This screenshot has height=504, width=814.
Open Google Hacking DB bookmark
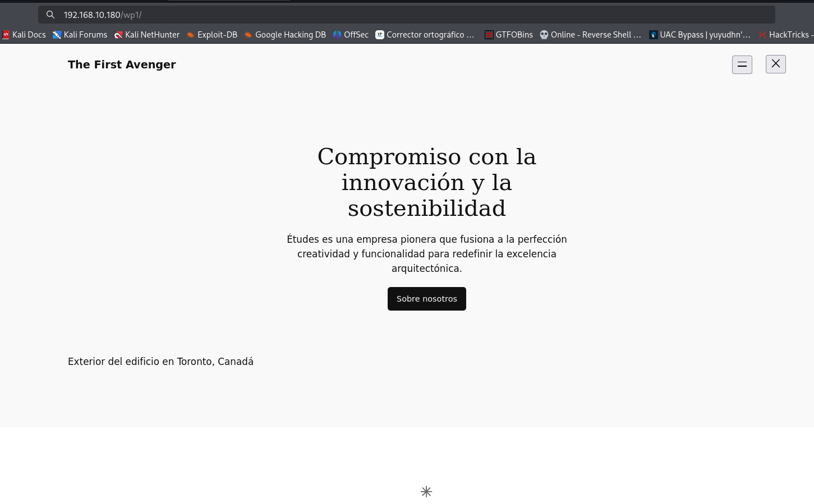[x=285, y=35]
